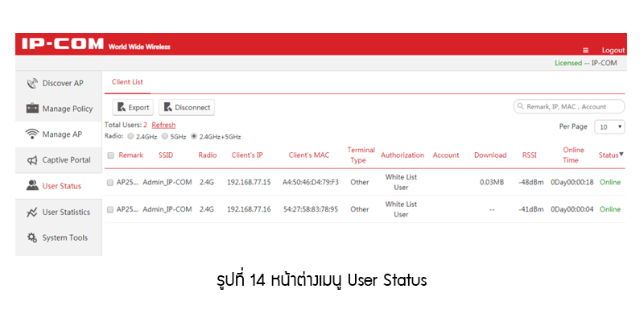The image size is (644, 322).
Task: Open the Per Page dropdown
Action: [x=609, y=127]
